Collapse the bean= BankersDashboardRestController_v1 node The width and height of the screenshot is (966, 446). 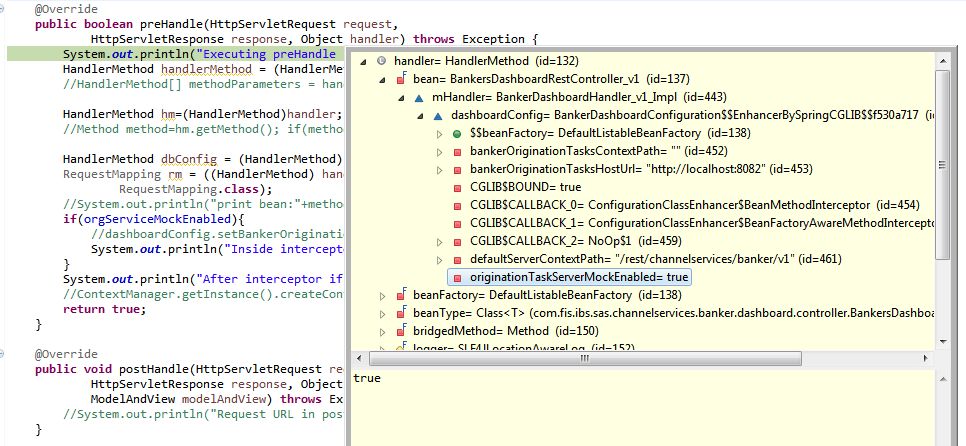[382, 79]
